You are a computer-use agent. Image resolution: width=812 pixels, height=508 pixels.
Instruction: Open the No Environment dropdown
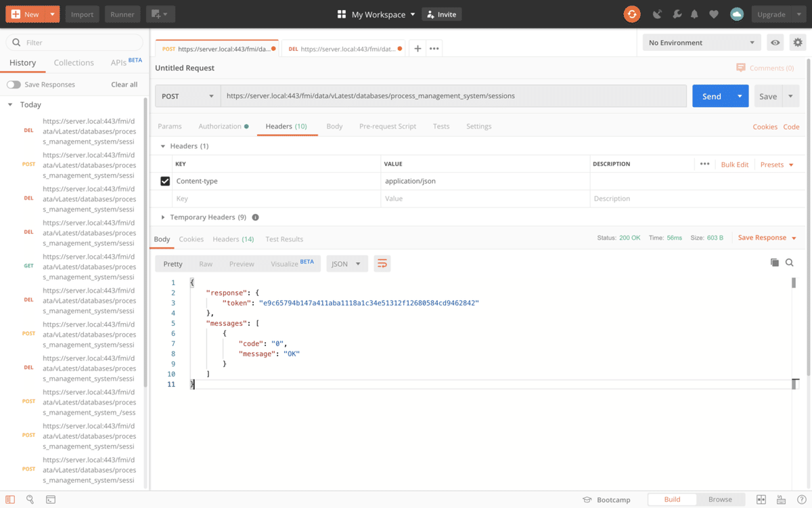pos(701,42)
